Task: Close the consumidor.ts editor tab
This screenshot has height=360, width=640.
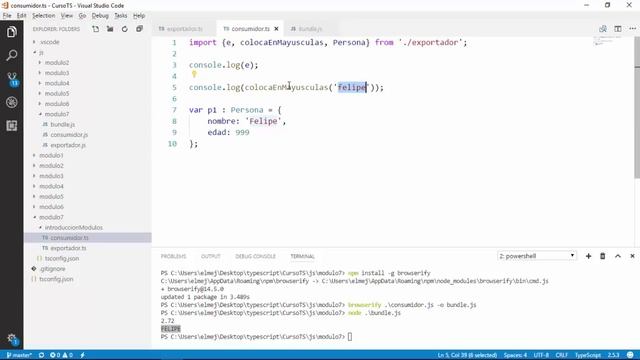Action: click(x=276, y=29)
